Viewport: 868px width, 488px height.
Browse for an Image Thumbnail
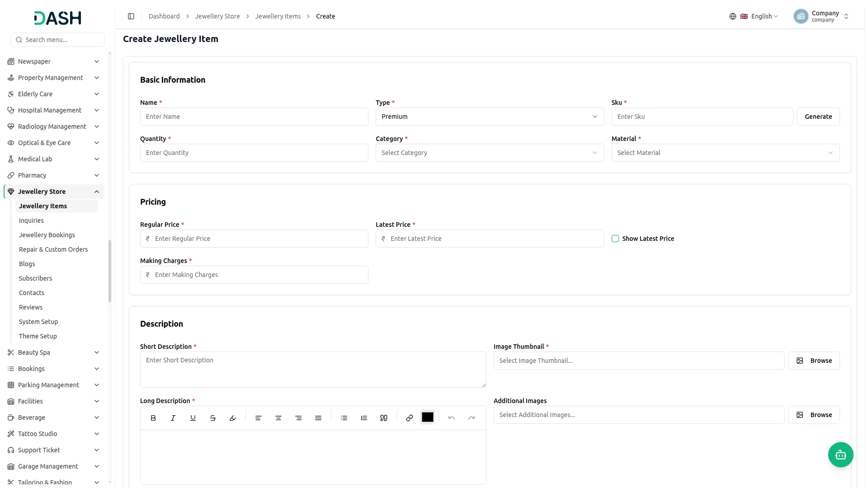[x=814, y=361]
